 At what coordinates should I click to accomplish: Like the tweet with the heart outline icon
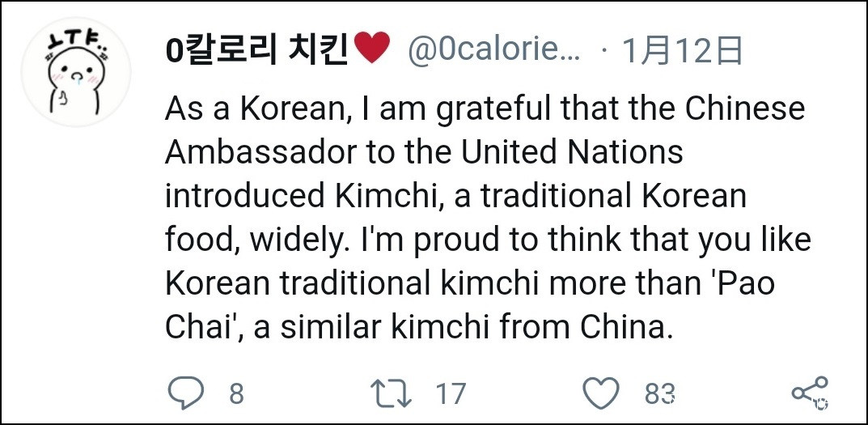(x=601, y=394)
